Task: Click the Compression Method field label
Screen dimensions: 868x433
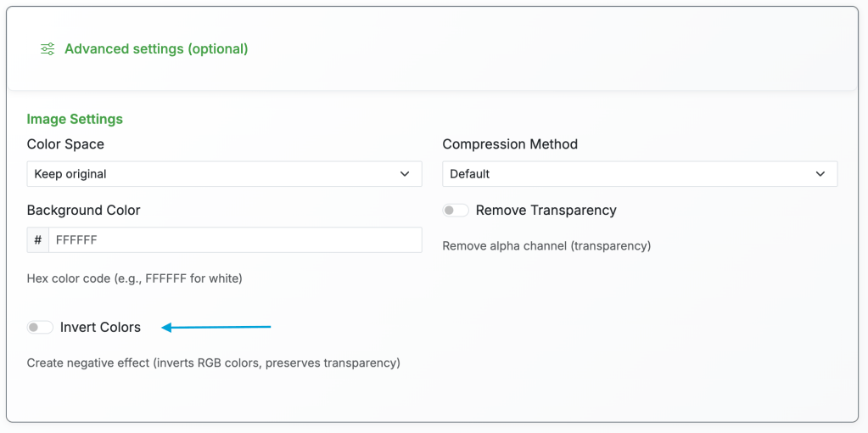Action: click(x=510, y=144)
